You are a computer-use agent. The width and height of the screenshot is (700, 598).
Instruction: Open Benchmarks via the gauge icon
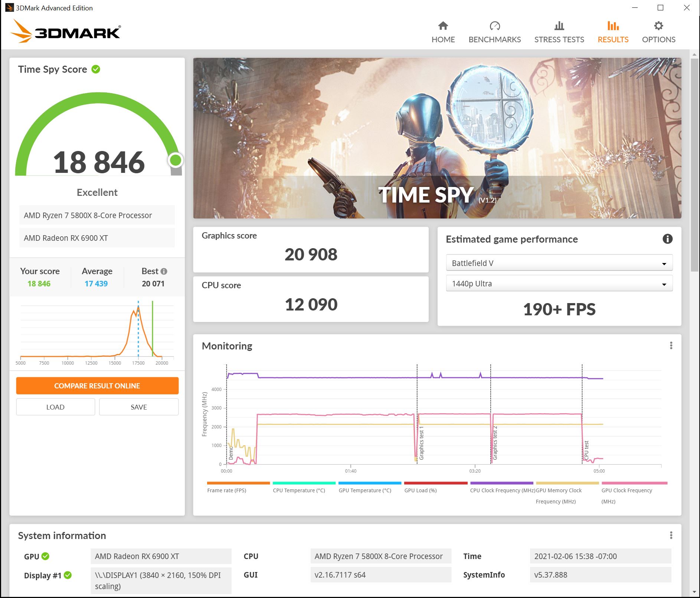tap(494, 26)
